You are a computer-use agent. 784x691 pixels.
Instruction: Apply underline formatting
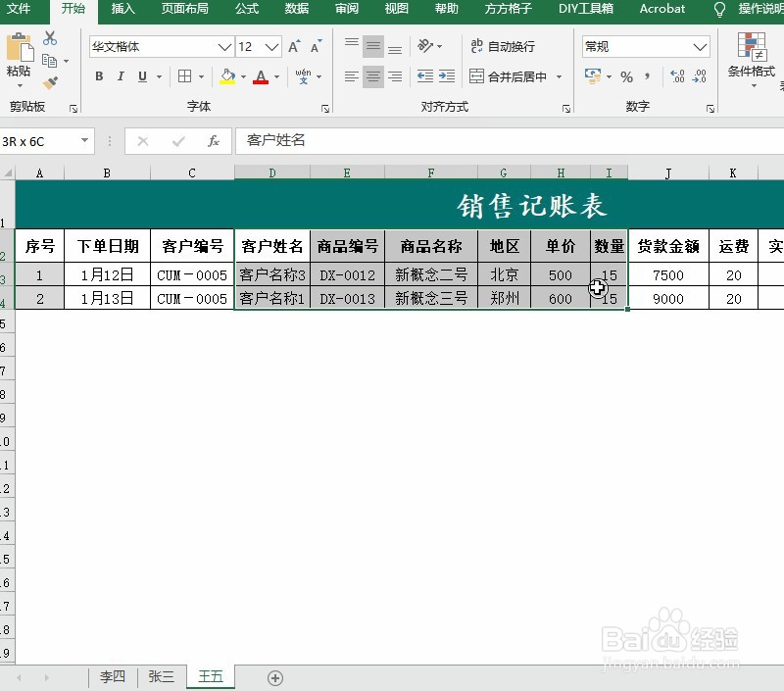tap(142, 75)
